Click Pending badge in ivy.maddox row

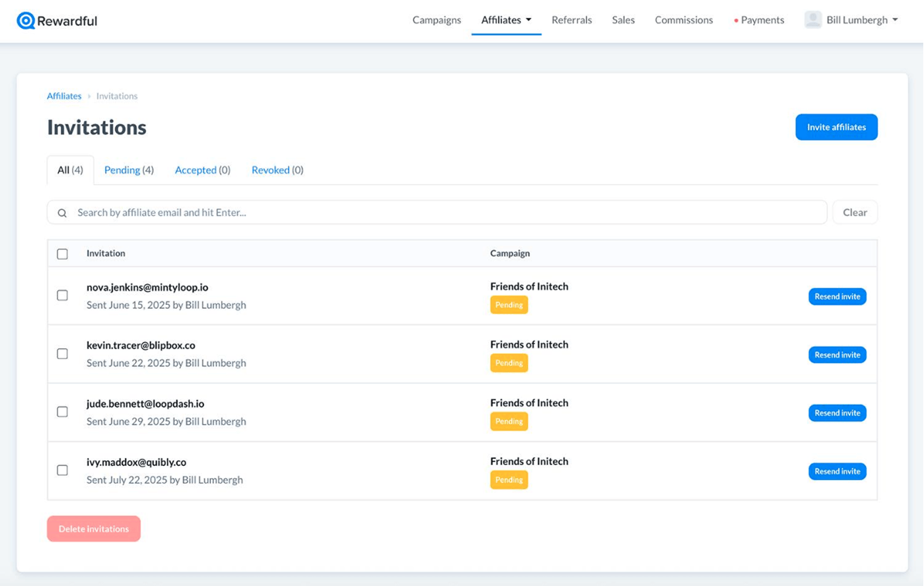509,480
